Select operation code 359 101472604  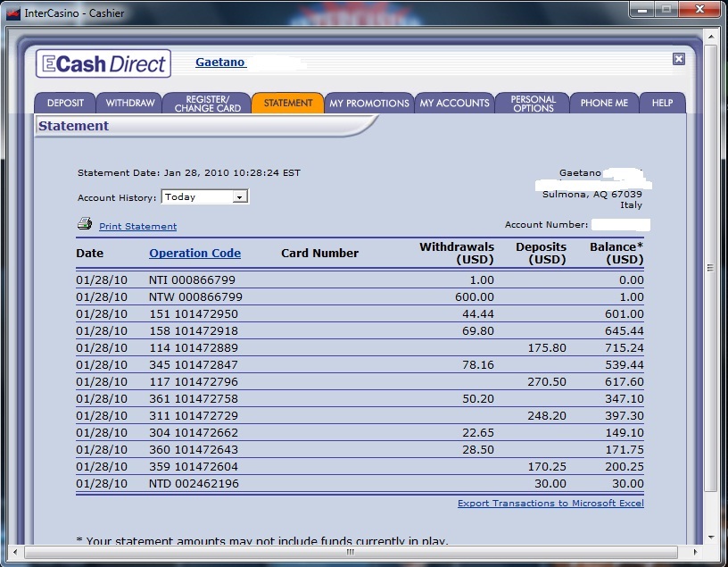pos(194,467)
